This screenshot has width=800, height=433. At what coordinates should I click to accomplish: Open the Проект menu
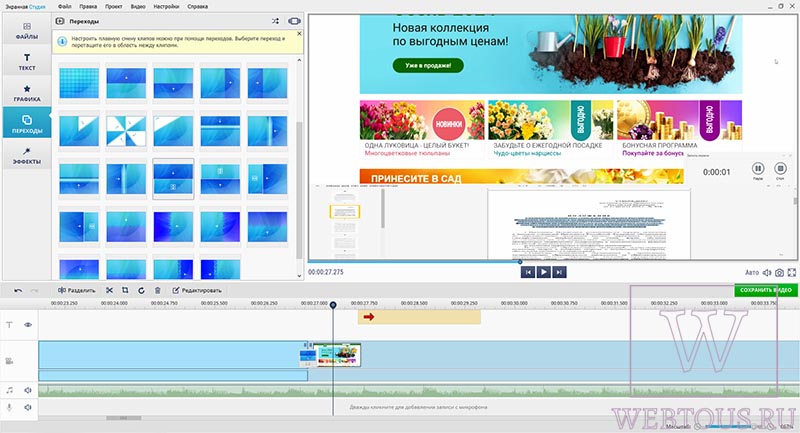pos(113,7)
